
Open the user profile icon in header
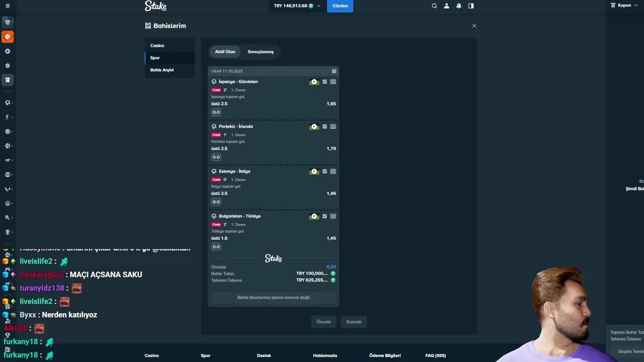446,6
